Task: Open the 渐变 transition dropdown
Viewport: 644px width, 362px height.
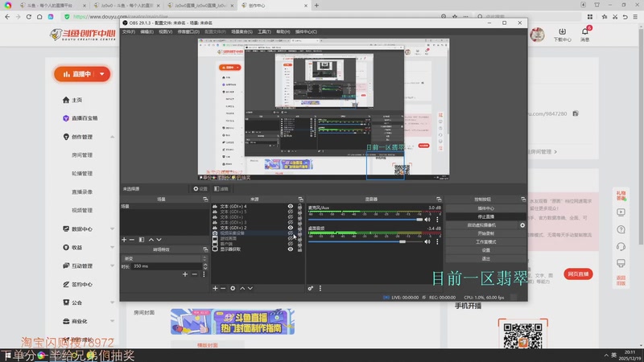Action: [164, 258]
